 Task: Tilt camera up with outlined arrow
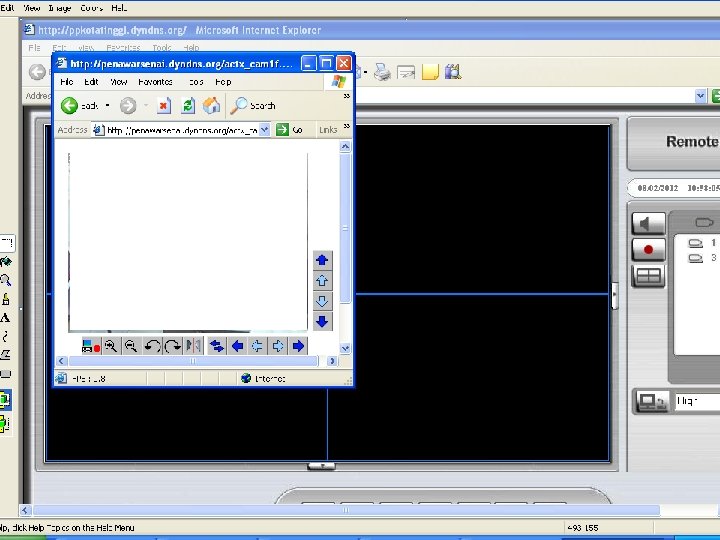(322, 281)
